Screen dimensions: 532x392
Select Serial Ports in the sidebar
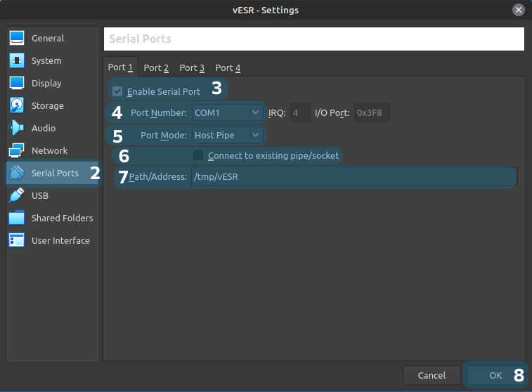click(x=54, y=173)
